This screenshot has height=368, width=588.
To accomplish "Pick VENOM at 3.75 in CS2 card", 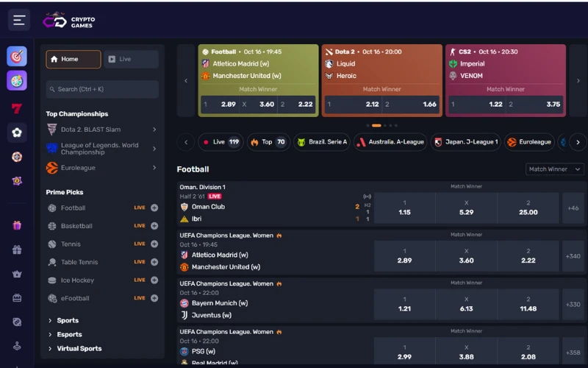I will coord(534,105).
